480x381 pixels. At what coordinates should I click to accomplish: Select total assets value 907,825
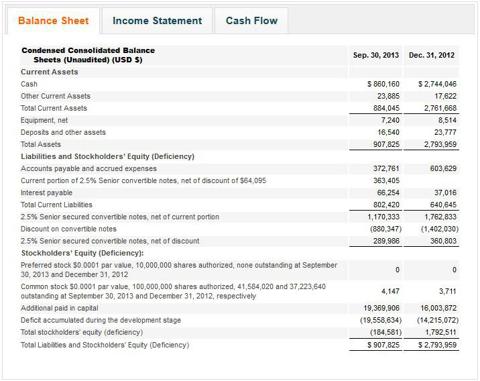386,144
